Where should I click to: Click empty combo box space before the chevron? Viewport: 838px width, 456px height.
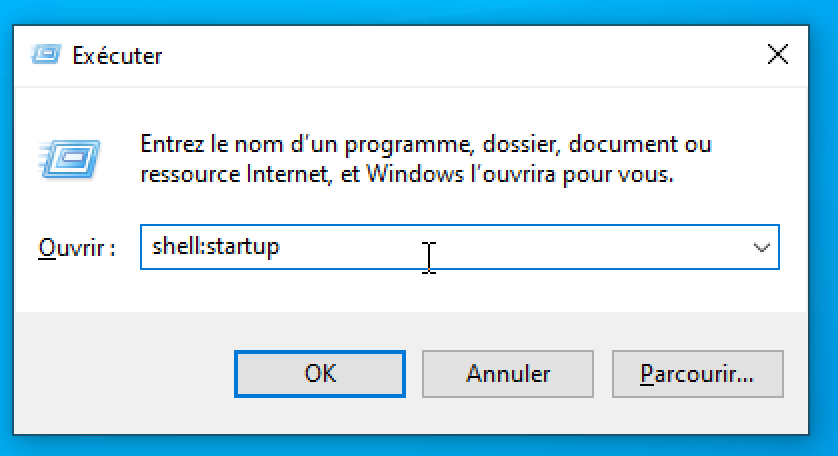[x=588, y=247]
